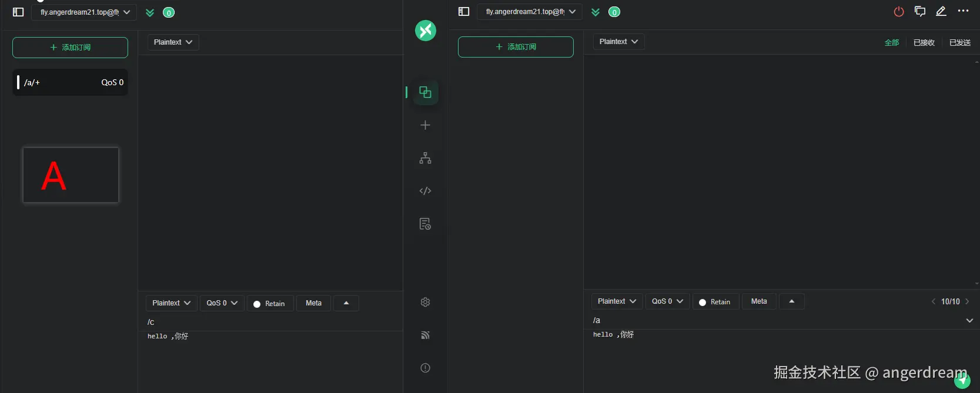Open Meta settings in left window
The width and height of the screenshot is (980, 393).
pyautogui.click(x=314, y=303)
